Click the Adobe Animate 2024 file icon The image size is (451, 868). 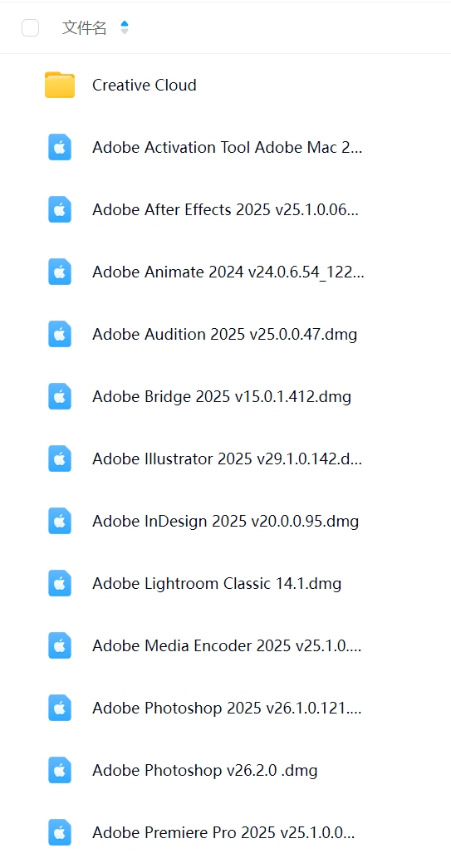(x=60, y=272)
